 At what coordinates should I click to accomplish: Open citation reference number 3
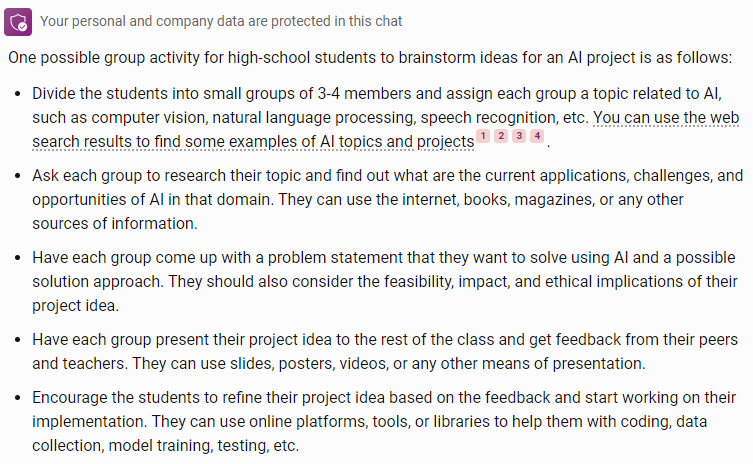click(519, 136)
